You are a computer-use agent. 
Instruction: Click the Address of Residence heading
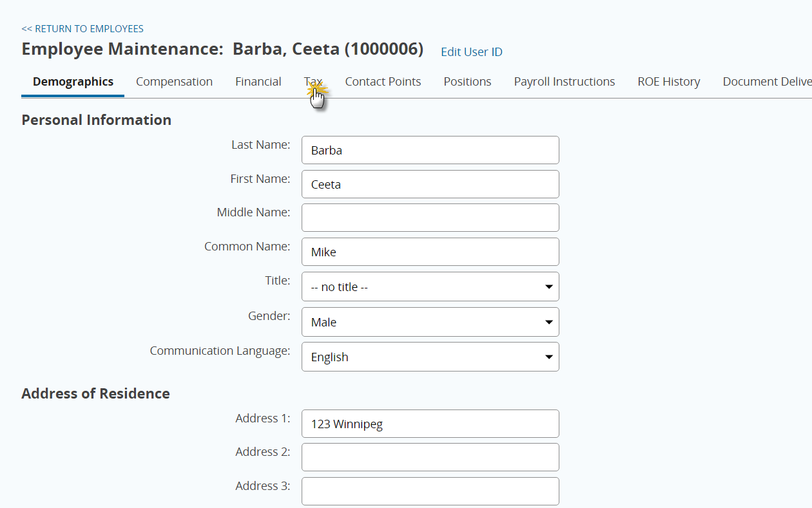(x=95, y=393)
